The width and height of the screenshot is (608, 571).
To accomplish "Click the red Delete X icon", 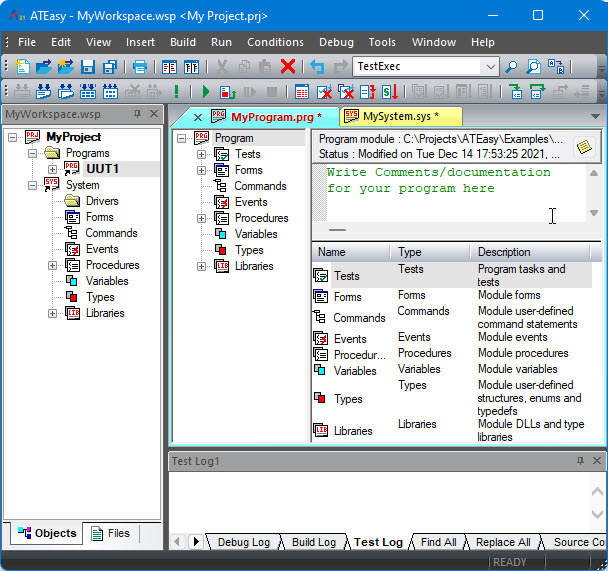I will coord(288,67).
